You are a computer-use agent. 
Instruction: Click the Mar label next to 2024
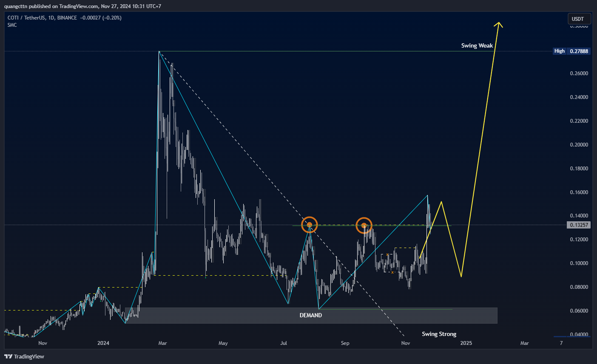[162, 343]
